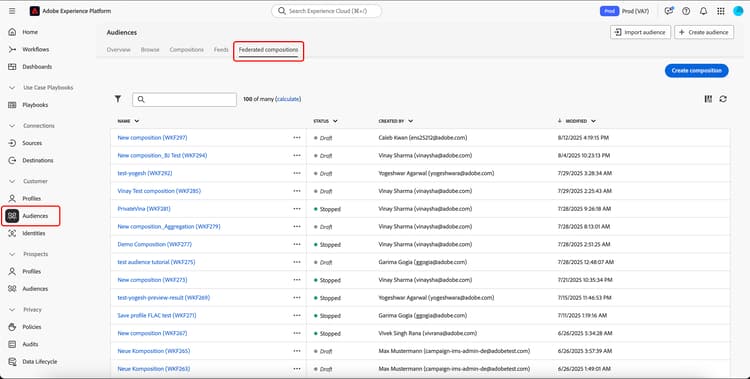
Task: Click the Create audience button
Action: click(x=704, y=32)
